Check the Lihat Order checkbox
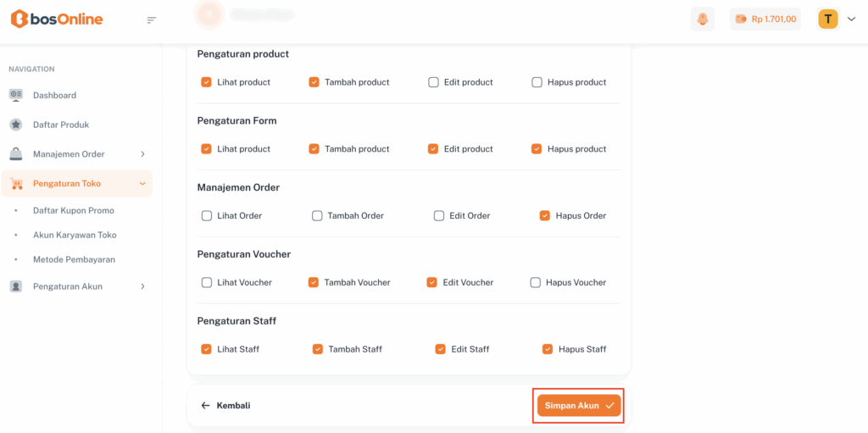This screenshot has height=433, width=868. pos(207,215)
